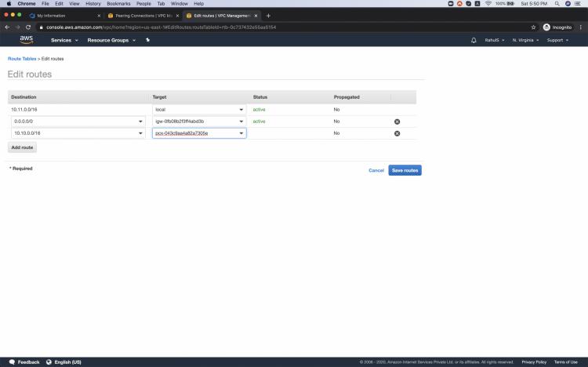
Task: Expand the pcx-043c9ae4a82a7305e target dropdown
Action: pos(241,133)
